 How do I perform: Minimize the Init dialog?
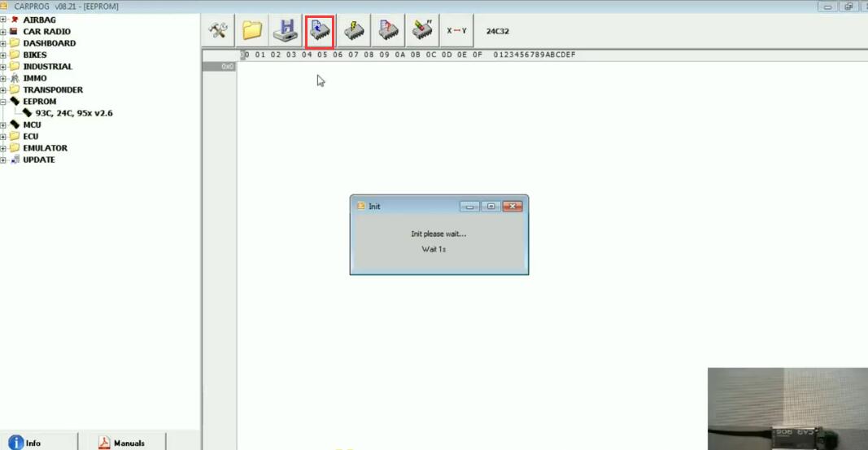tap(469, 207)
